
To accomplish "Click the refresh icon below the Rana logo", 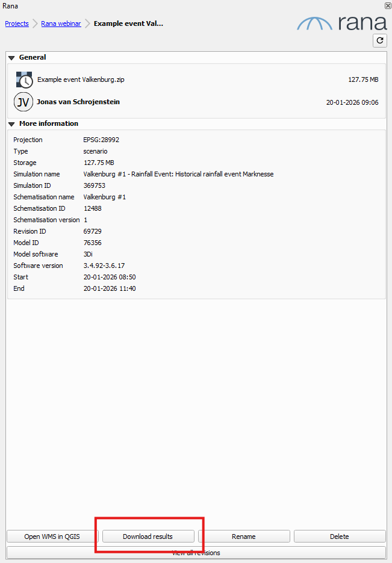I will pos(380,40).
